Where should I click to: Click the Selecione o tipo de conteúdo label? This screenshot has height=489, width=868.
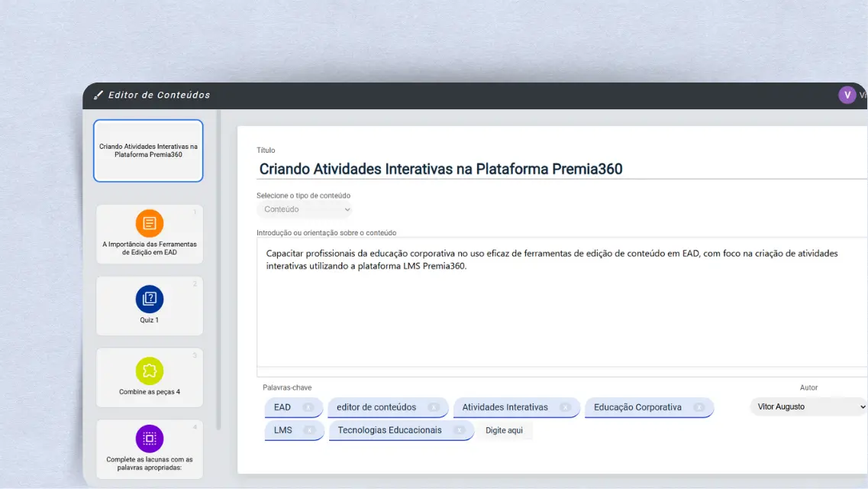click(303, 196)
